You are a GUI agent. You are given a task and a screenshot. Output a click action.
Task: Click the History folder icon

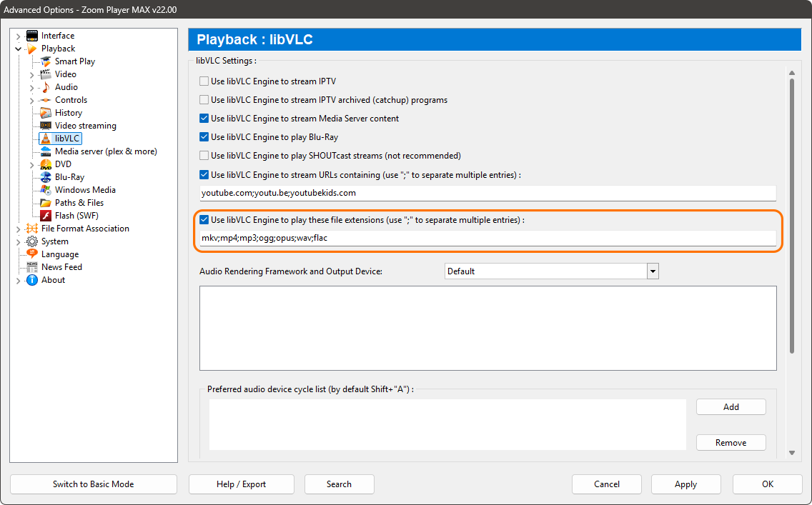46,112
